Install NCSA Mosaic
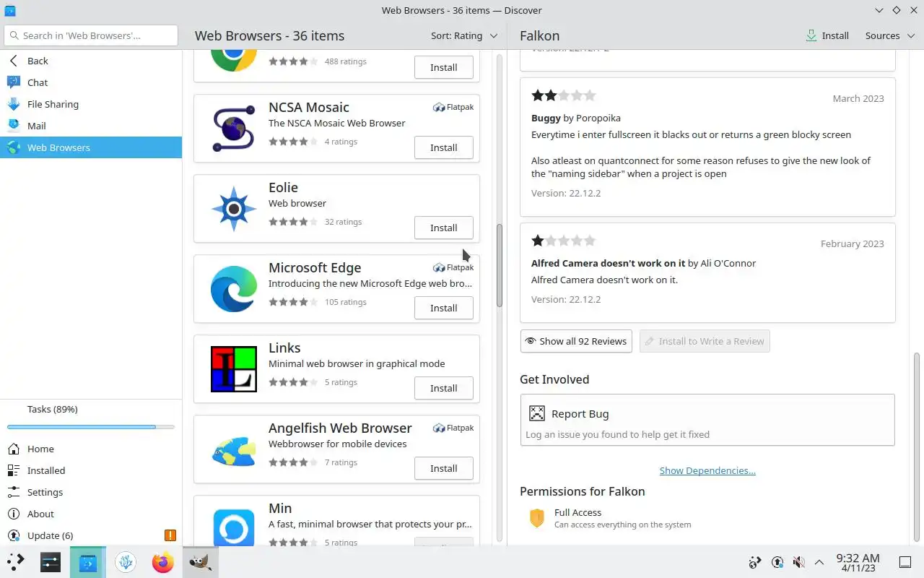The image size is (924, 578). [443, 147]
